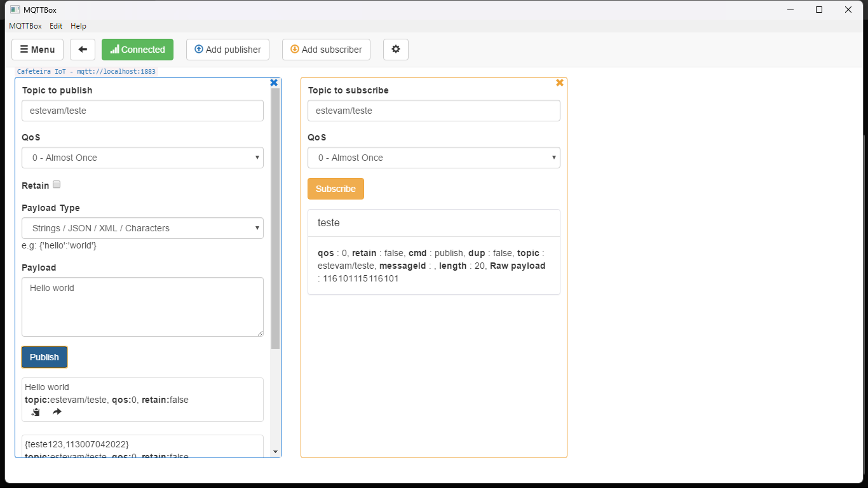Click Add publisher button

coord(227,50)
